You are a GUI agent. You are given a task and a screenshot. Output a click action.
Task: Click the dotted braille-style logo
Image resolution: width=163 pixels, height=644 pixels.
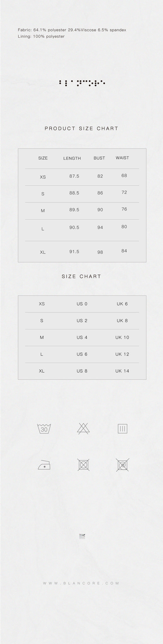82,83
